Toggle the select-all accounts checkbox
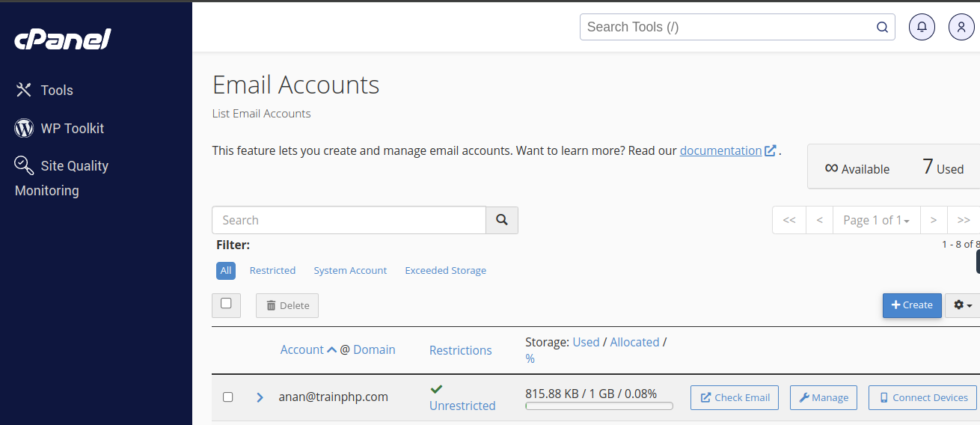This screenshot has width=980, height=425. point(226,304)
